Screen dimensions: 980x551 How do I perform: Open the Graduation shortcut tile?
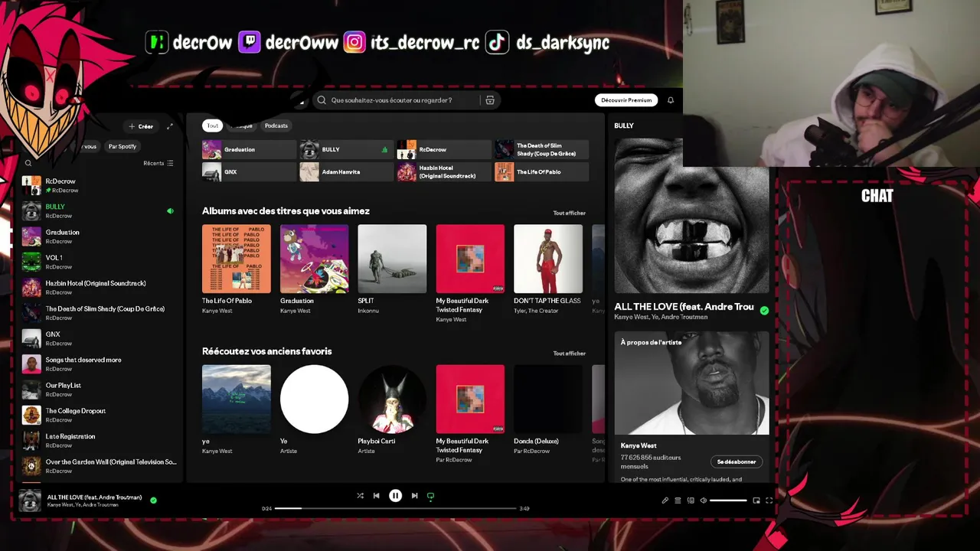tap(249, 149)
